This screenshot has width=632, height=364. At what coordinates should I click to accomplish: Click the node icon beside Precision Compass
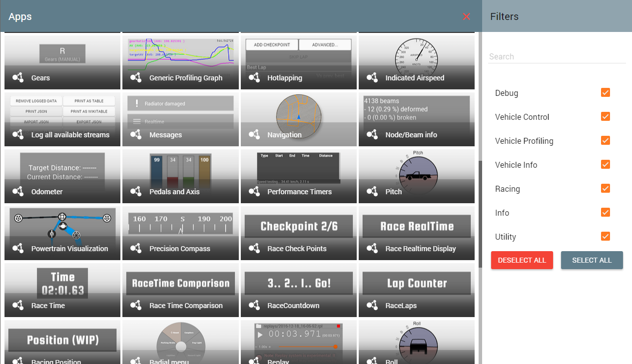click(x=136, y=248)
